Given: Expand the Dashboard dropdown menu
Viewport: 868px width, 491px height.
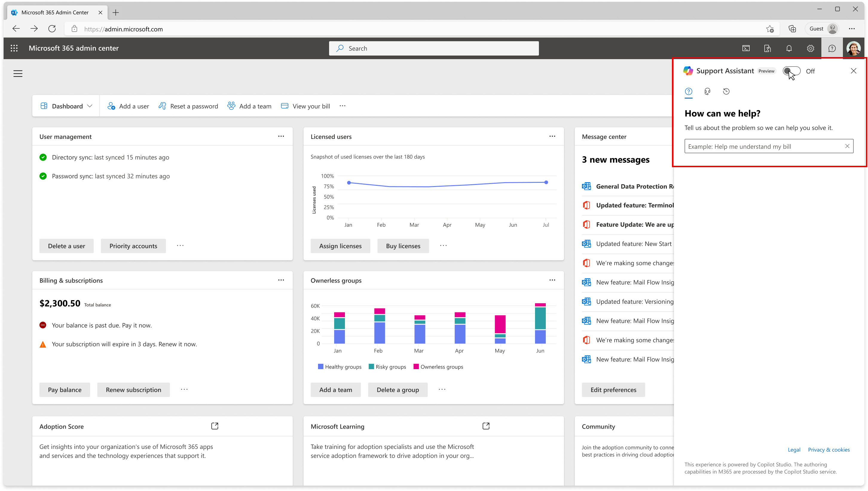Looking at the screenshot, I should click(x=90, y=106).
